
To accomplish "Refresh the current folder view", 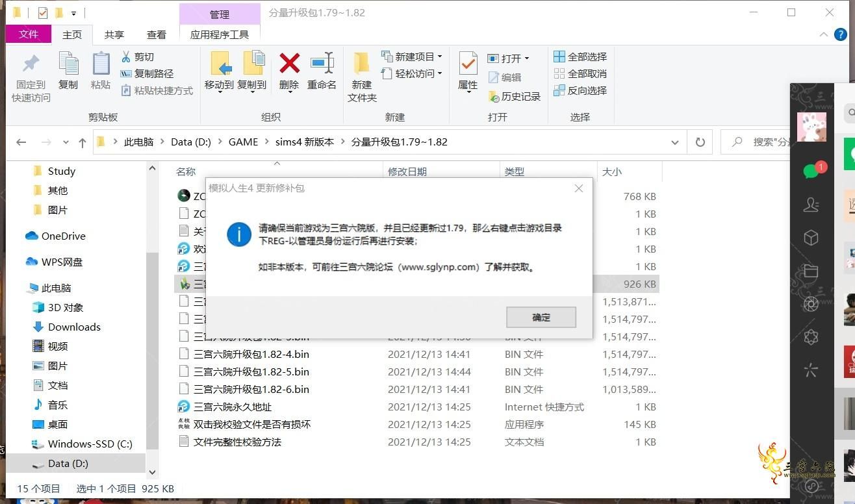I will [700, 142].
